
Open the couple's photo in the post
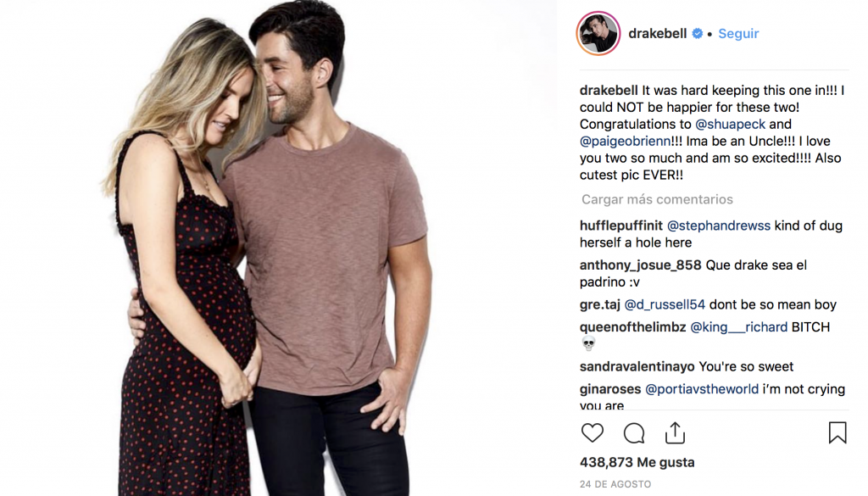coord(277,248)
